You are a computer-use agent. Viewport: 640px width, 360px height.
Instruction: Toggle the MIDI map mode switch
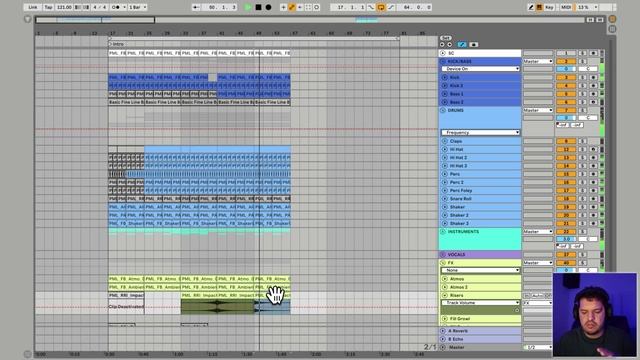coord(566,7)
